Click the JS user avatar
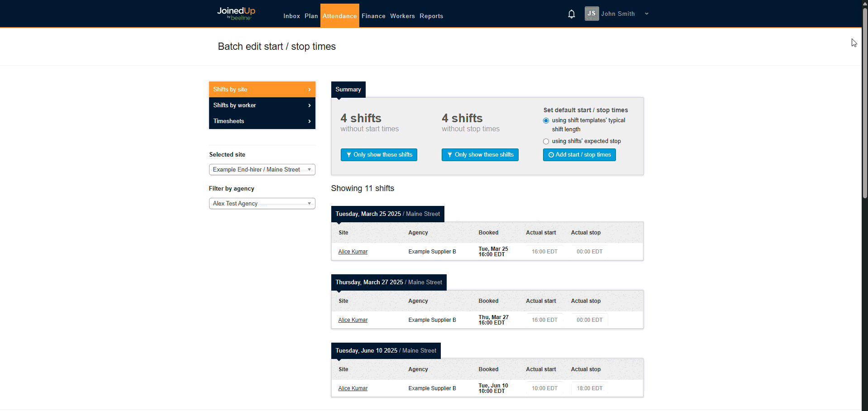Screen dimensions: 868x411 tap(591, 14)
